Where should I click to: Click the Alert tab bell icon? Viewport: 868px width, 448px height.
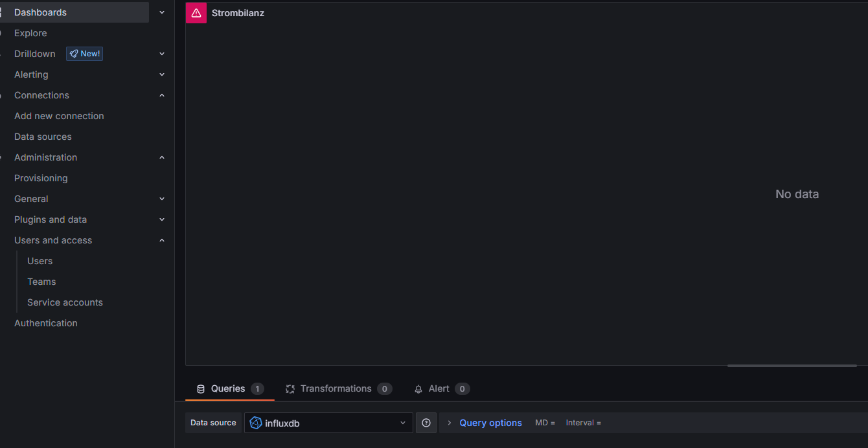coord(418,389)
